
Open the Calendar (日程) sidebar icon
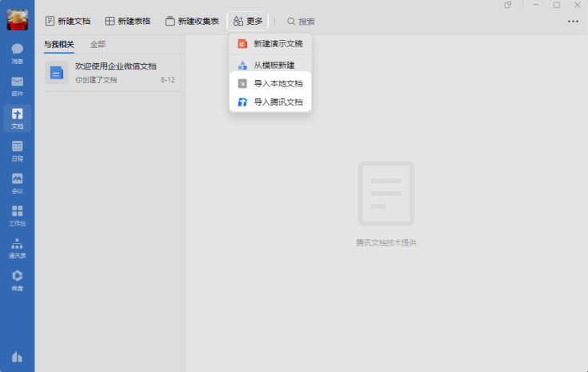pos(18,151)
